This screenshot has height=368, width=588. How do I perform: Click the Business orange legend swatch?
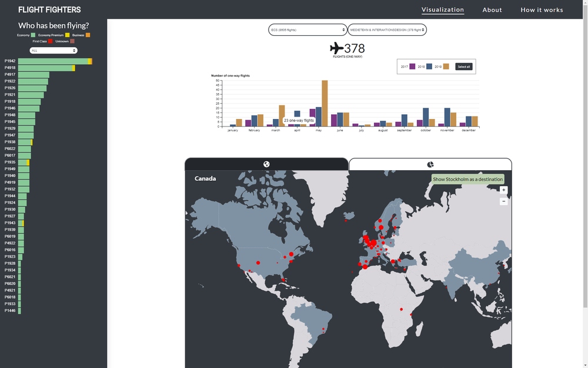tap(88, 35)
